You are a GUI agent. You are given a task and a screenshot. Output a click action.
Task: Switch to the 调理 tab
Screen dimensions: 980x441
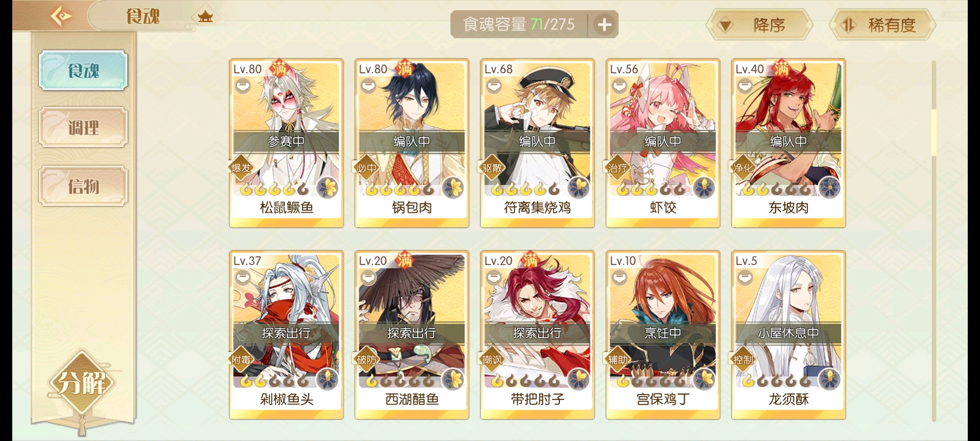pos(83,127)
